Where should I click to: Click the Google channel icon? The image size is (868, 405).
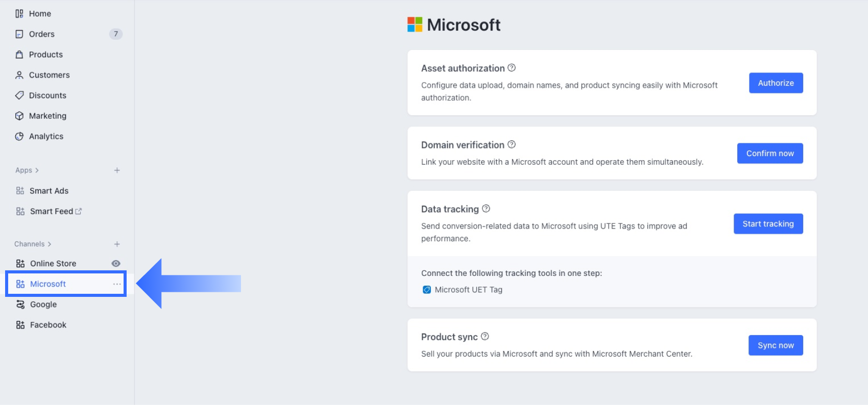[x=20, y=305]
